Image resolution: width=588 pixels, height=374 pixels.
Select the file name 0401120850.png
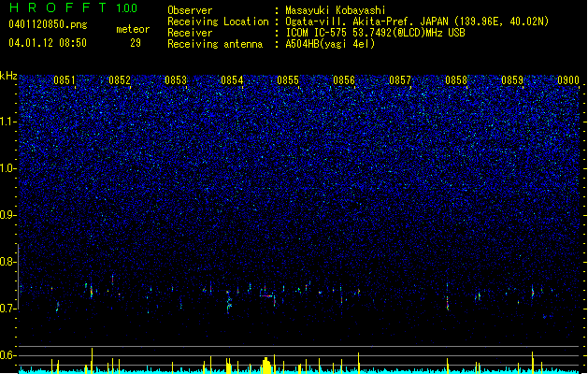[x=48, y=25]
